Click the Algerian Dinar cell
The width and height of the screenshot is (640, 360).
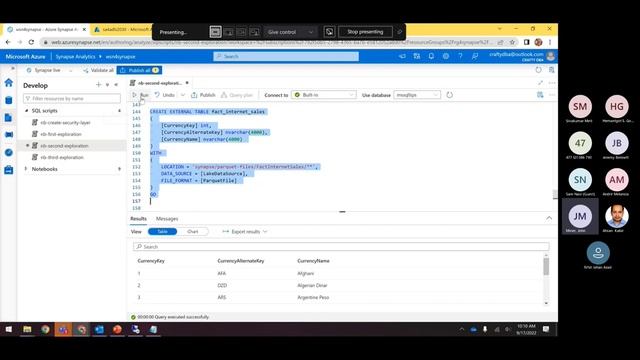click(x=312, y=285)
